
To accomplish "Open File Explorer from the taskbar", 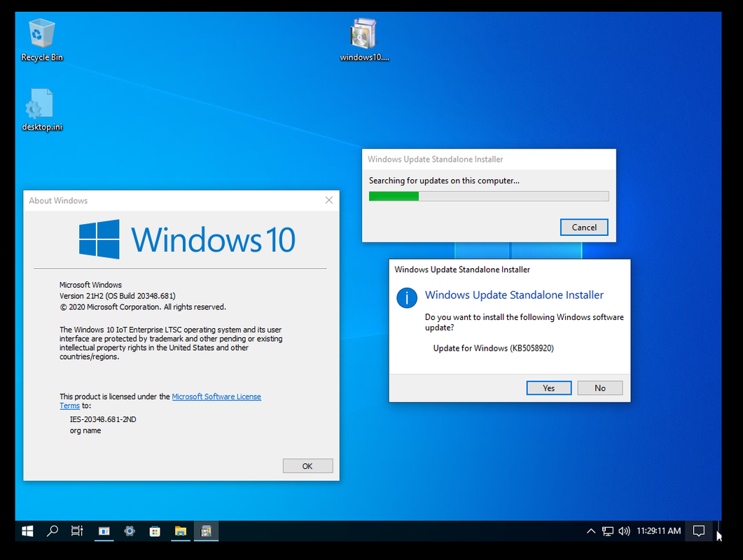I will (181, 531).
